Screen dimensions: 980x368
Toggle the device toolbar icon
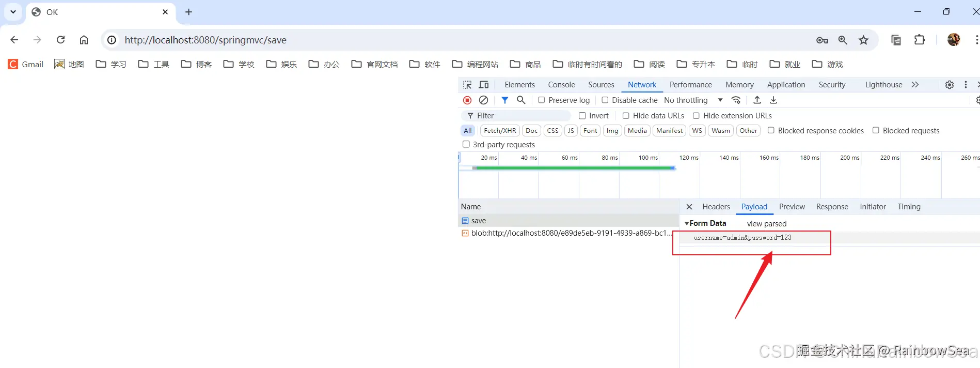484,85
